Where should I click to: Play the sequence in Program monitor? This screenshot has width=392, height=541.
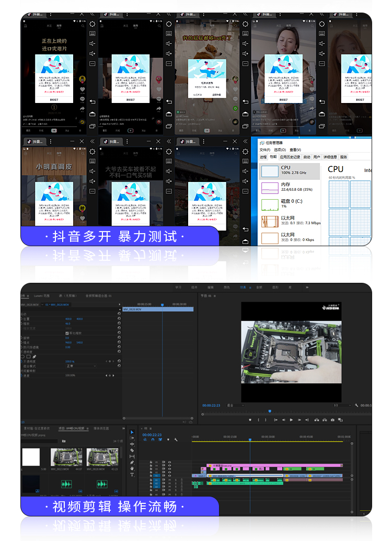291,420
